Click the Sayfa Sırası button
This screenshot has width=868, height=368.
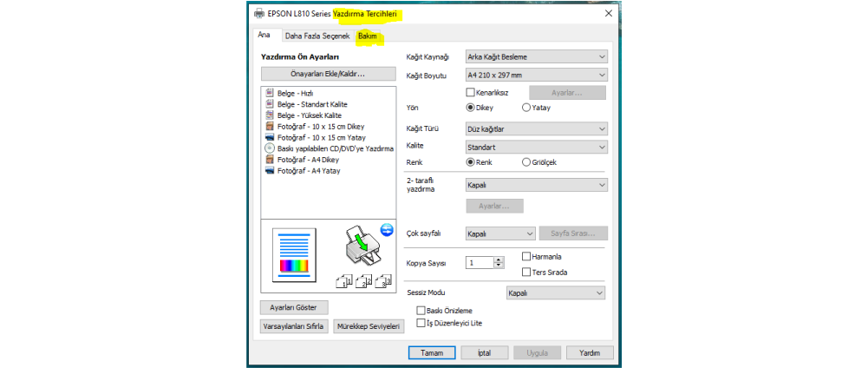[x=573, y=233]
